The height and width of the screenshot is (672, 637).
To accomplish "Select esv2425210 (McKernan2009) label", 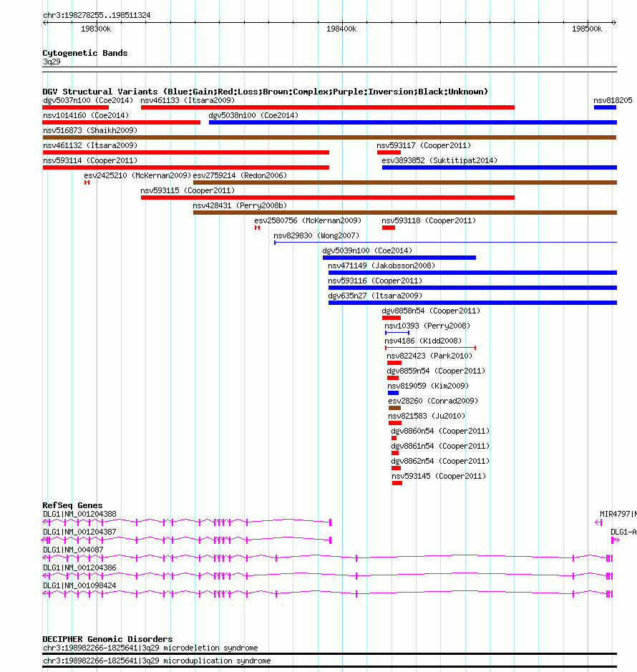I will click(x=137, y=175).
